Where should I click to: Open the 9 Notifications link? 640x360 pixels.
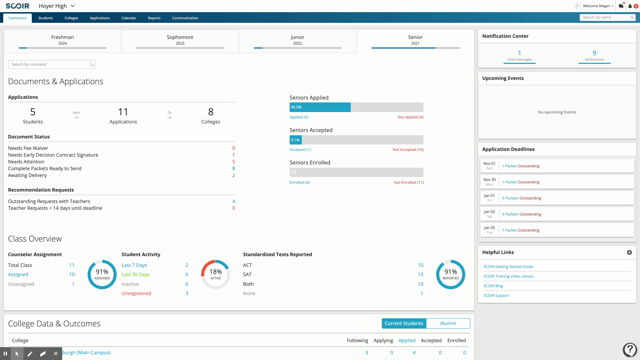[594, 56]
